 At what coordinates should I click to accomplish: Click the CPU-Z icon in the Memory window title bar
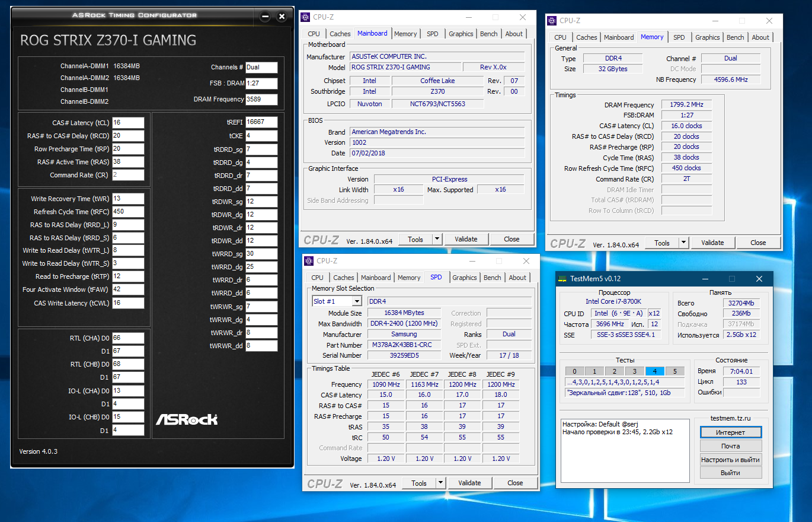552,21
